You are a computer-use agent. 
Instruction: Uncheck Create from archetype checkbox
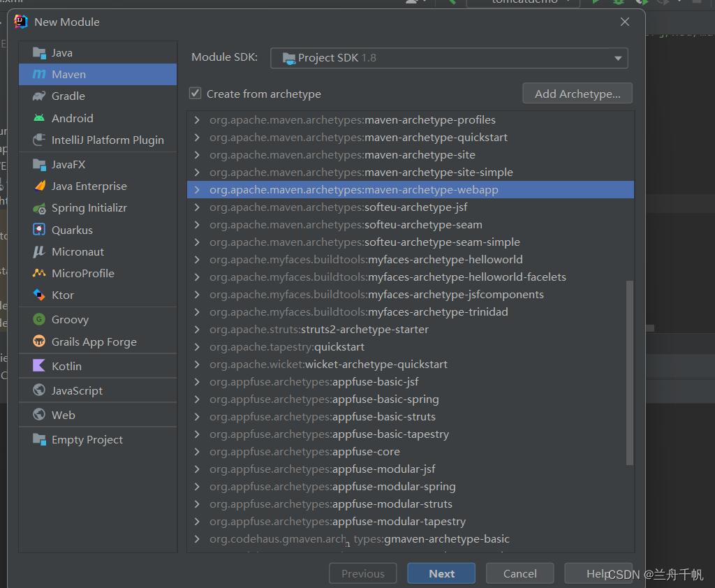196,94
